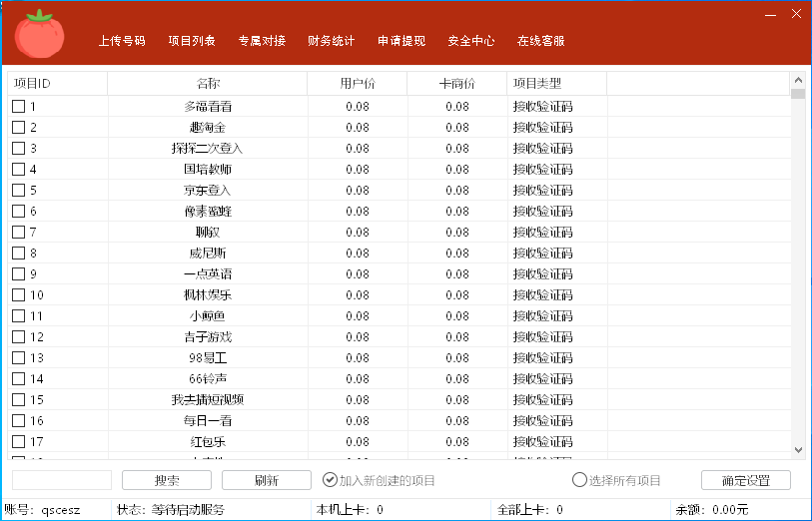This screenshot has width=812, height=521.
Task: Go to 财务统计 page
Action: [x=332, y=41]
